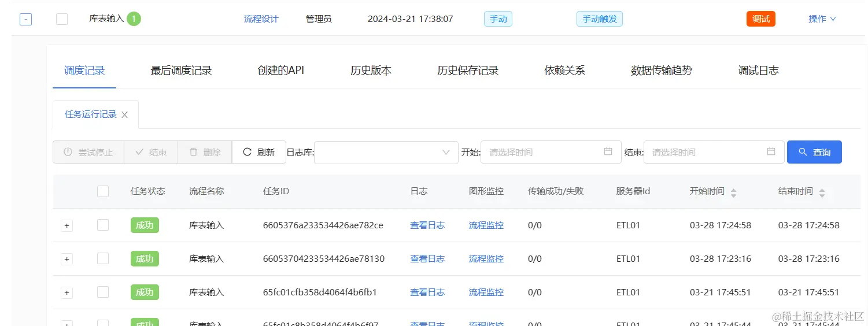The image size is (868, 326).
Task: Click the 手动 tag
Action: (x=498, y=19)
